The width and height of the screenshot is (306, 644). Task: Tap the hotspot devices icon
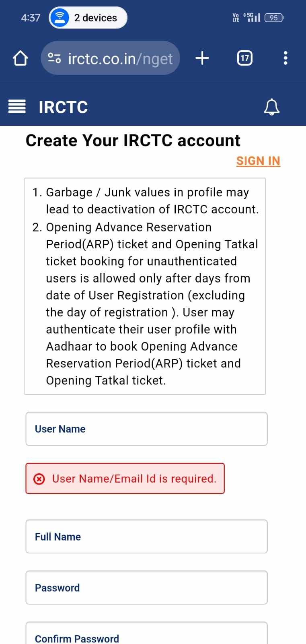pos(60,18)
